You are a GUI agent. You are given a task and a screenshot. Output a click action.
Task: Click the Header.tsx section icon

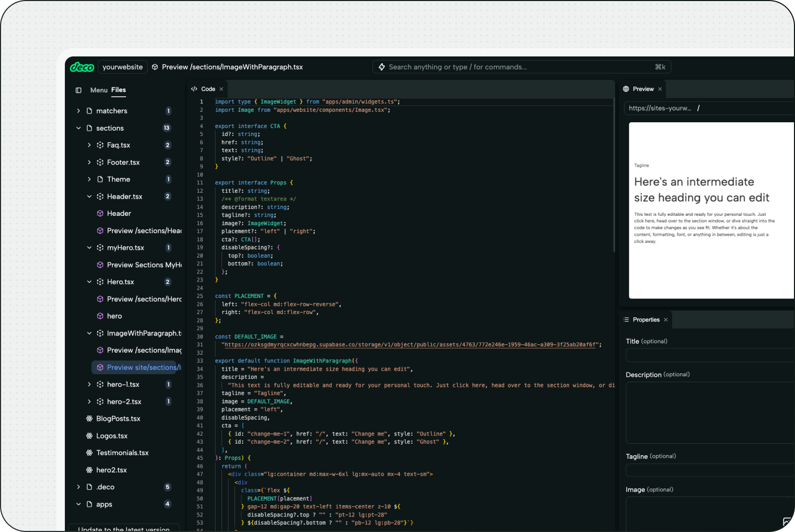[100, 196]
